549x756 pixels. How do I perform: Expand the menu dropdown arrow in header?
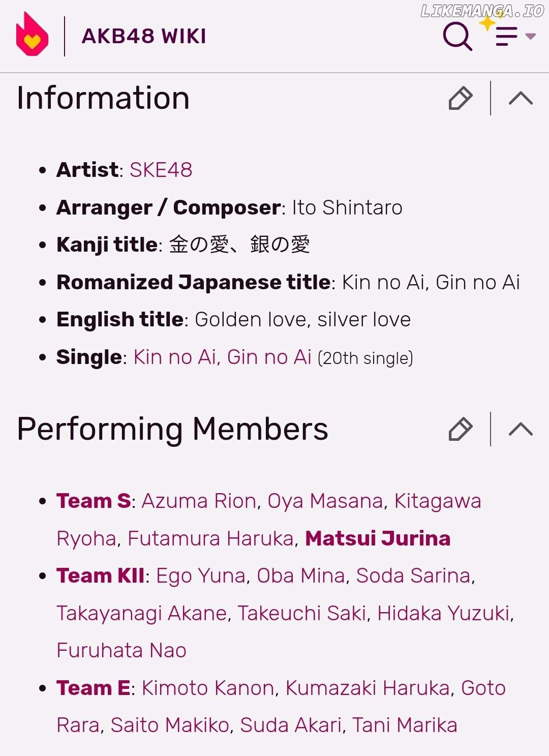coord(530,36)
